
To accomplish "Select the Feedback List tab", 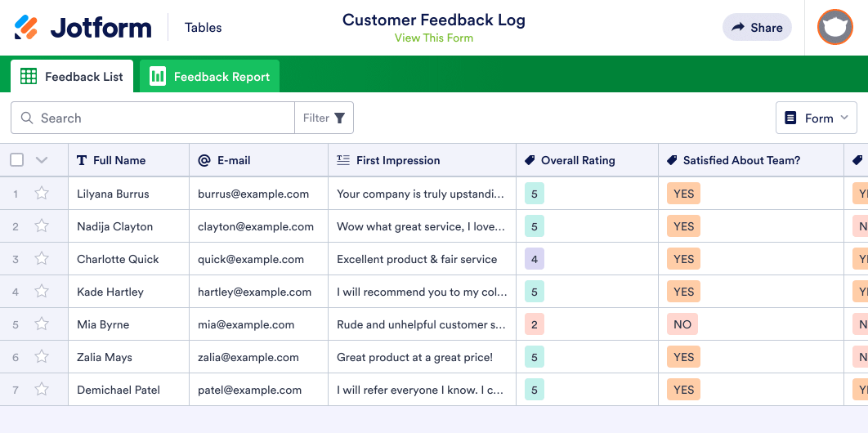I will pos(72,77).
